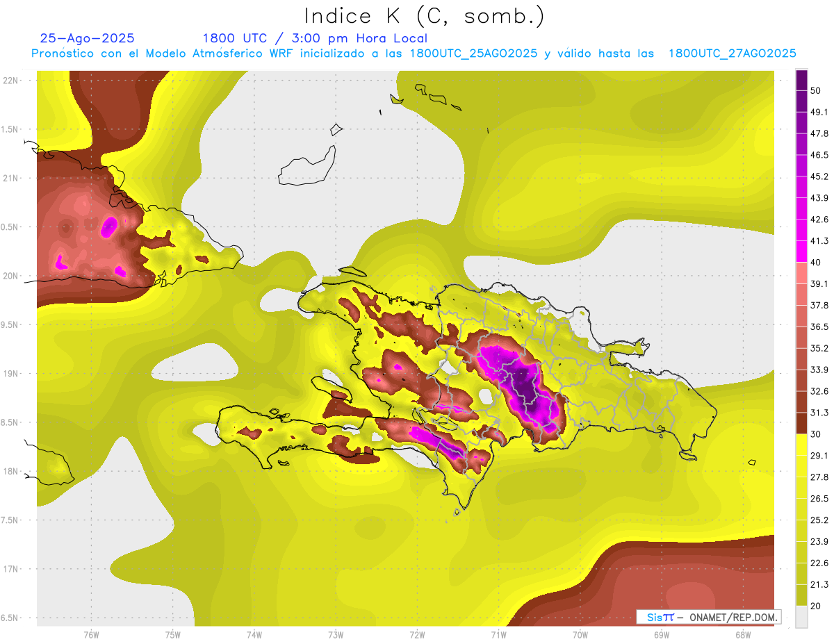Click the "1800UTC_25AGO2025" initialization time text
Image resolution: width=834 pixels, height=644 pixels.
(x=473, y=53)
